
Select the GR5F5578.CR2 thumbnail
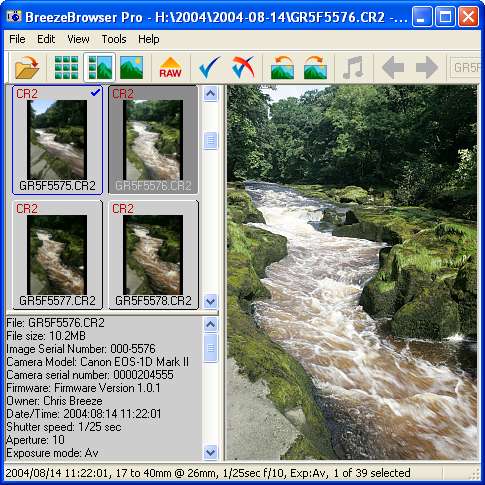(x=153, y=255)
